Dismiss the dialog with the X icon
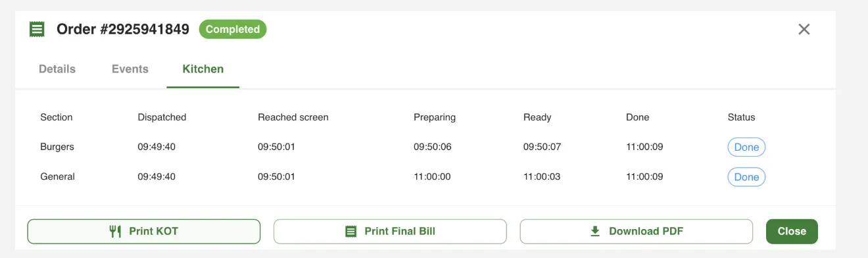 [x=804, y=29]
